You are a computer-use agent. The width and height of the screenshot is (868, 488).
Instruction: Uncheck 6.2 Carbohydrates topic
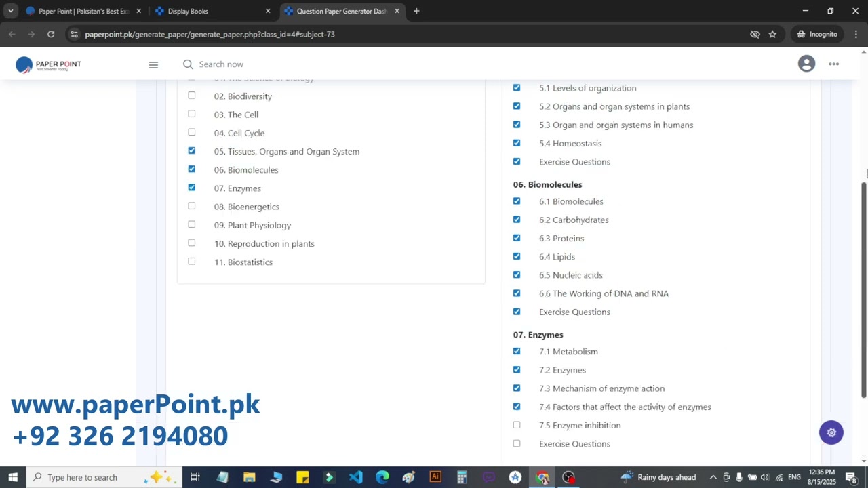[517, 220]
